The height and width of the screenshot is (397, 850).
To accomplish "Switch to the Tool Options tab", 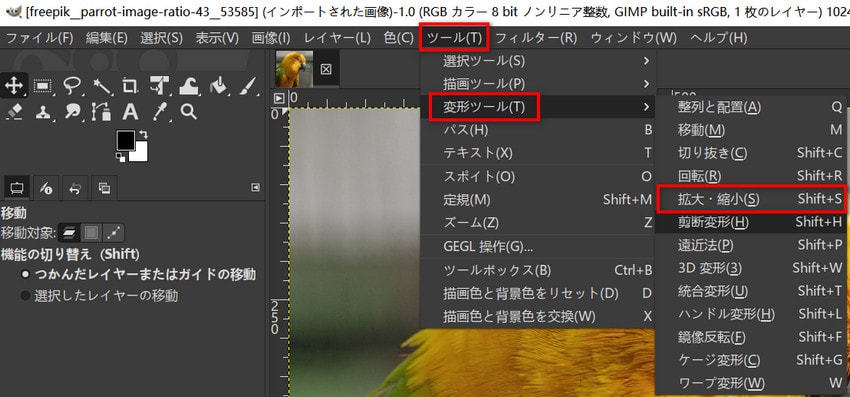I will [16, 188].
